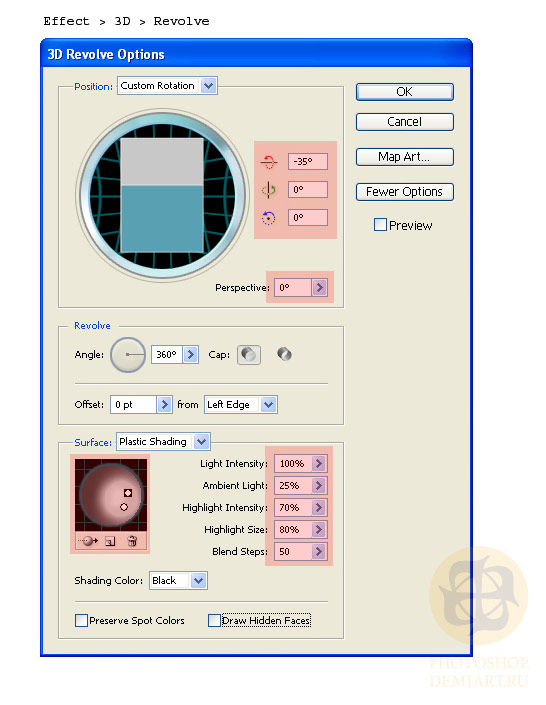The width and height of the screenshot is (546, 705).
Task: Open the Perspective slider arrow
Action: coord(320,287)
